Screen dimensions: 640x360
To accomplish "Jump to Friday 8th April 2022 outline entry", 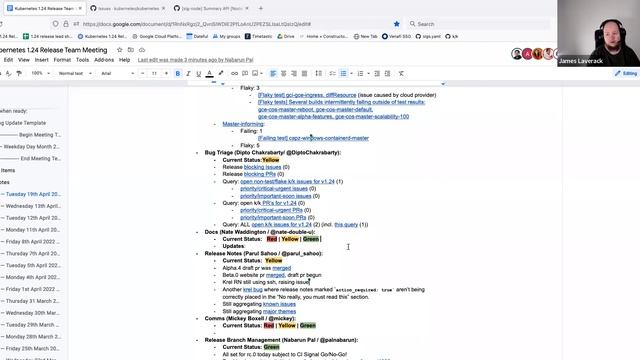I will pyautogui.click(x=33, y=242).
